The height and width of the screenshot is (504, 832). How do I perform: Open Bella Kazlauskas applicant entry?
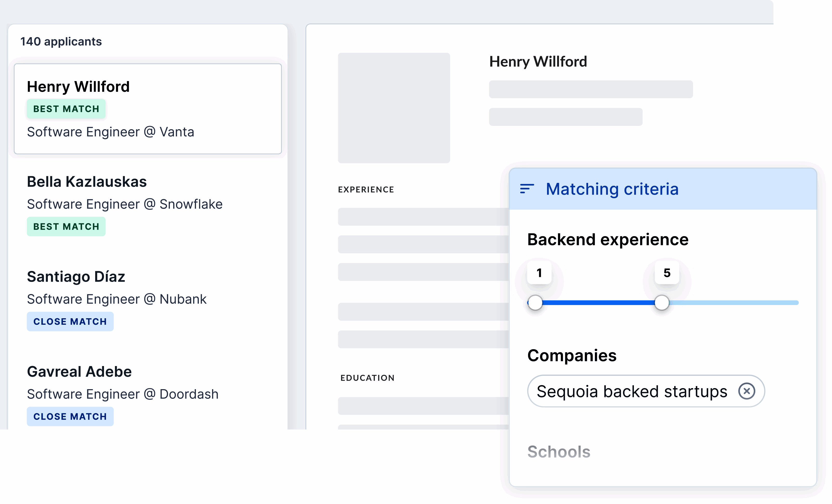click(x=87, y=182)
